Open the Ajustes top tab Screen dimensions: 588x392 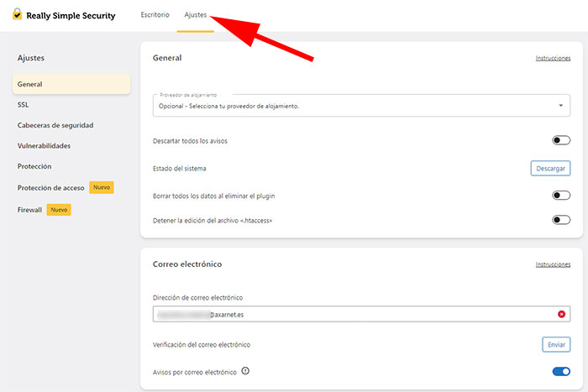196,14
